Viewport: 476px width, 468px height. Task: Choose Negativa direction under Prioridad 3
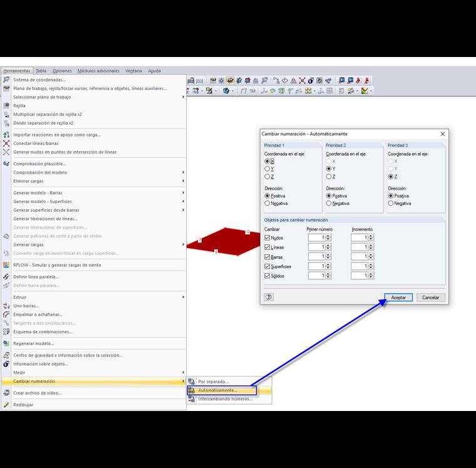[x=391, y=204]
